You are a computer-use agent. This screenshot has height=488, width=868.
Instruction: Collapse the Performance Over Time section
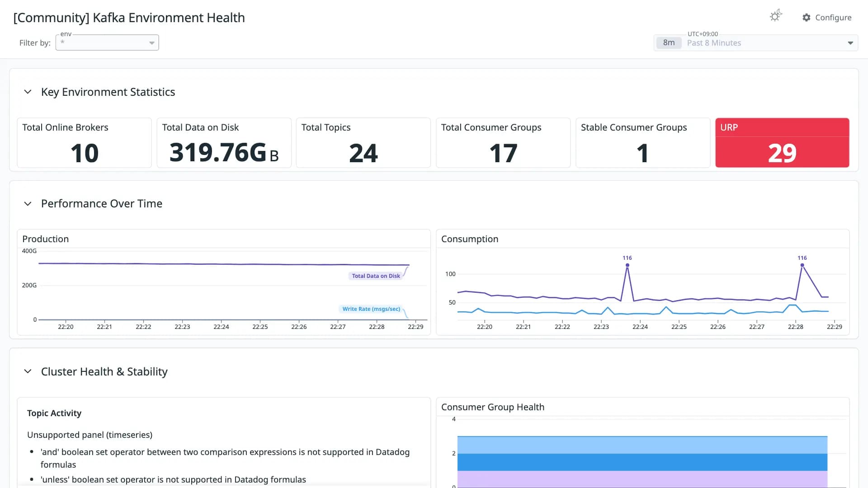pyautogui.click(x=28, y=204)
